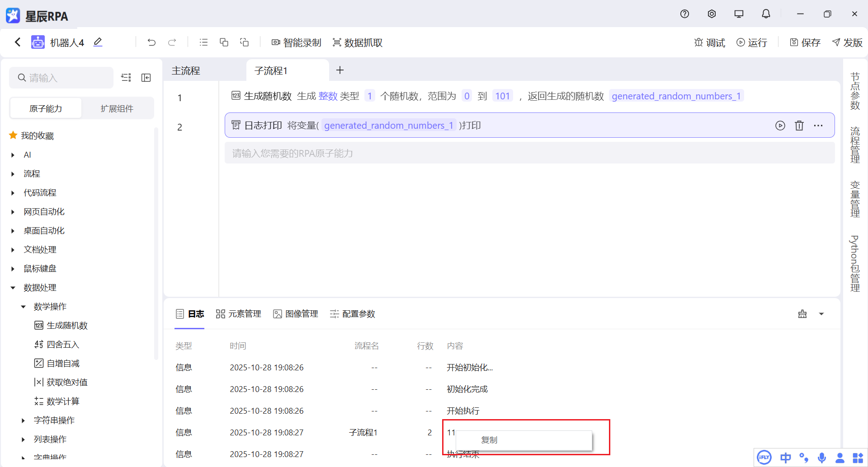Open the log panel dropdown arrow
Viewport: 868px width, 467px height.
coord(821,313)
